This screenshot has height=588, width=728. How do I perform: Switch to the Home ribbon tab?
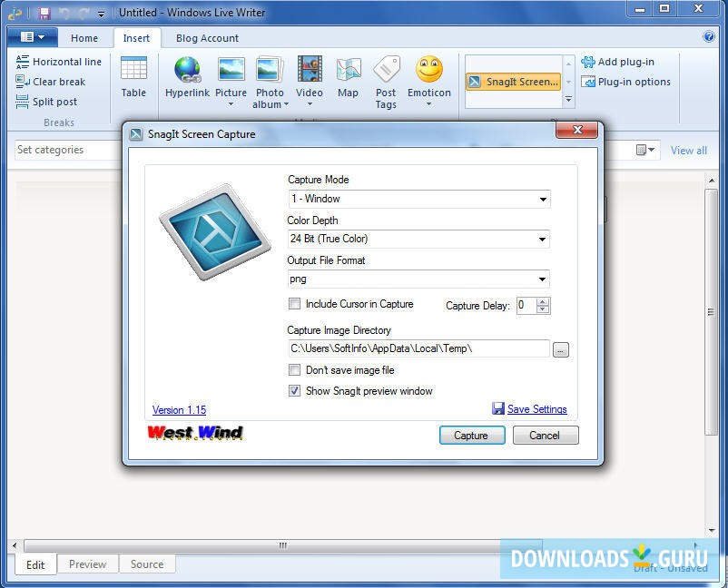(84, 38)
